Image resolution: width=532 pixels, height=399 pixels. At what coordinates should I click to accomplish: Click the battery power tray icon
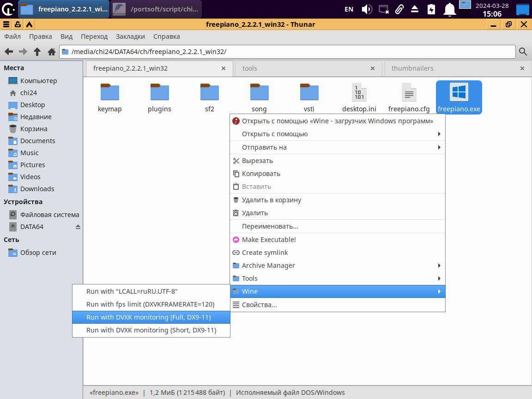[x=431, y=9]
